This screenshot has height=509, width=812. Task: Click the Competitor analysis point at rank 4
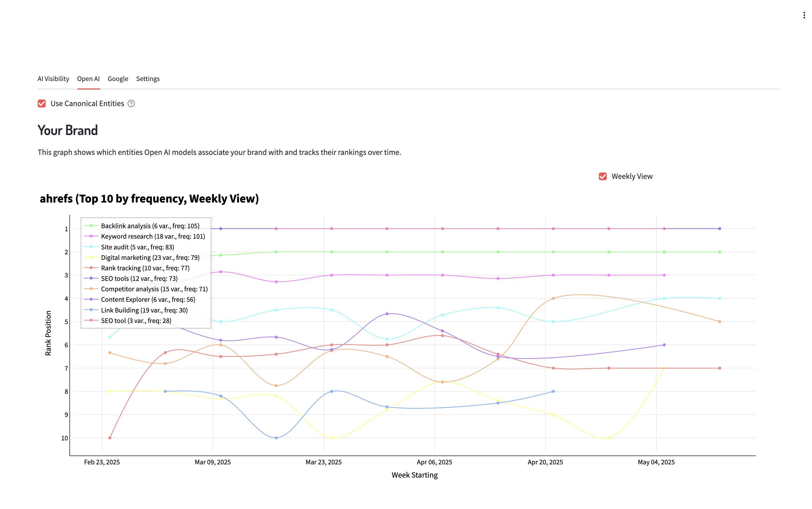click(x=553, y=298)
